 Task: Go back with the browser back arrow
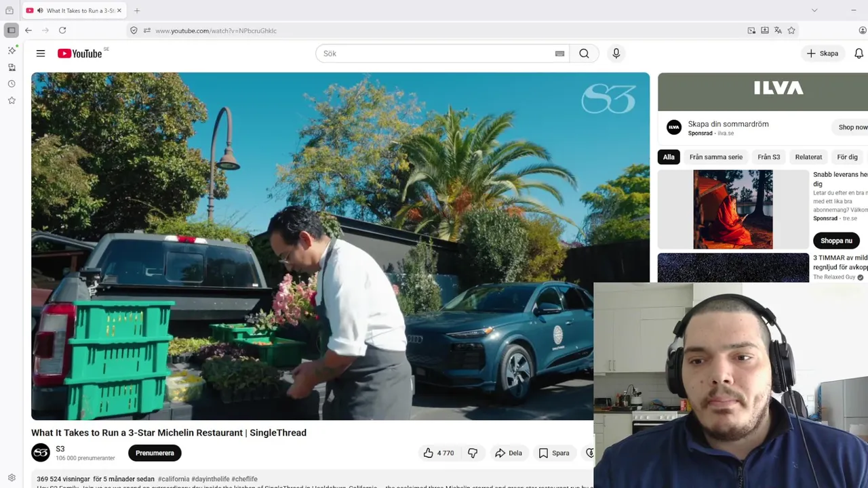pyautogui.click(x=28, y=30)
